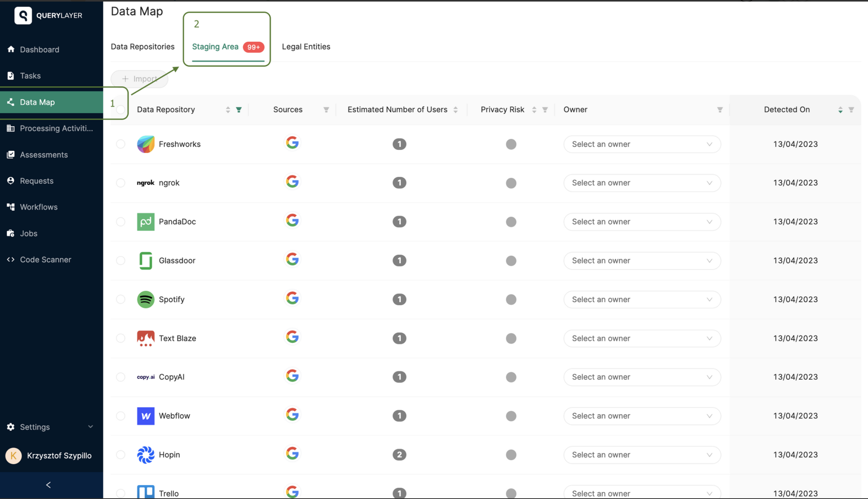The height and width of the screenshot is (499, 868).
Task: Open the Dashboard from the sidebar
Action: pyautogui.click(x=39, y=49)
